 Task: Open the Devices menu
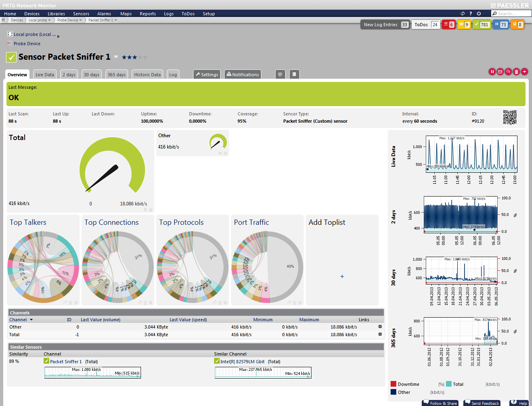pyautogui.click(x=32, y=14)
